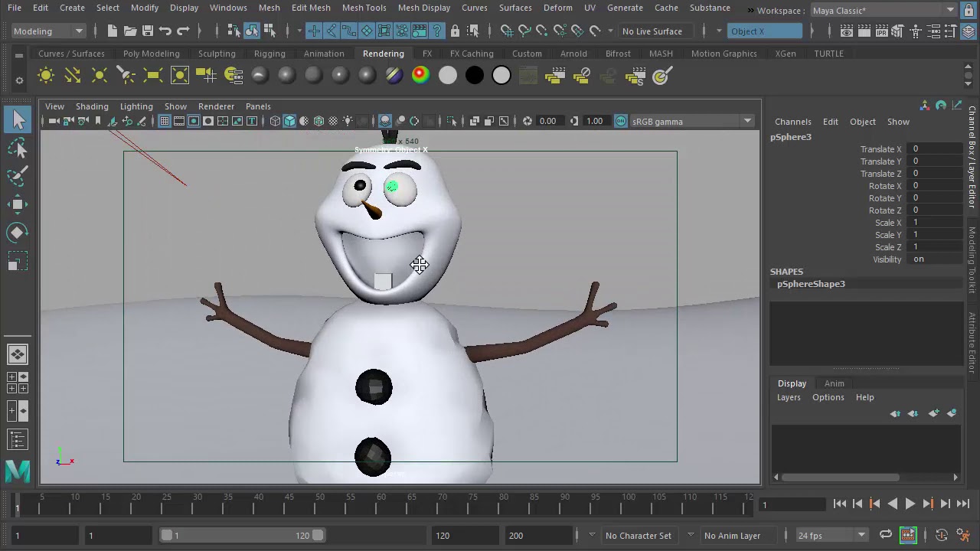Create a camera from the shelf
This screenshot has height=551, width=980.
pos(207,75)
